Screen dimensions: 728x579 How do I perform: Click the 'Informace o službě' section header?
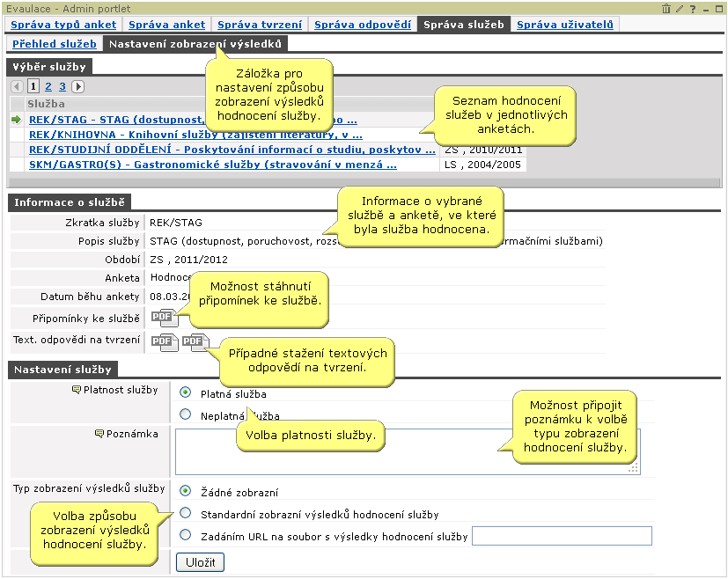pos(70,202)
